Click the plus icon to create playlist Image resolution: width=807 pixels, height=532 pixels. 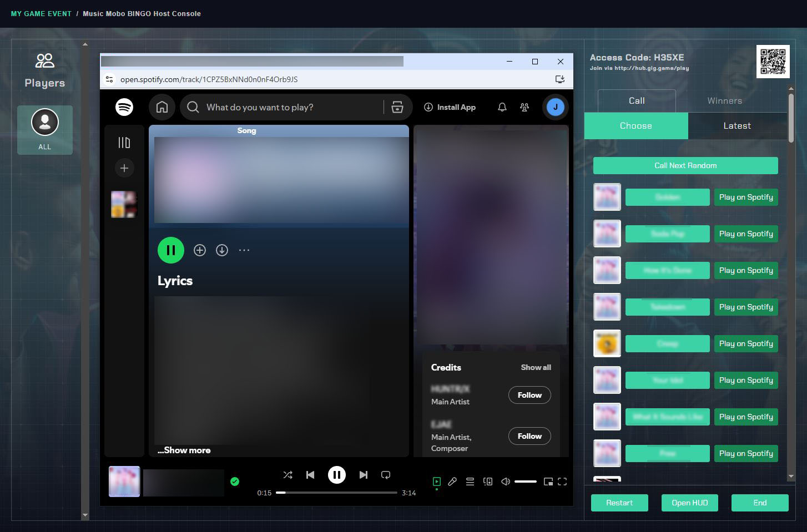click(124, 168)
